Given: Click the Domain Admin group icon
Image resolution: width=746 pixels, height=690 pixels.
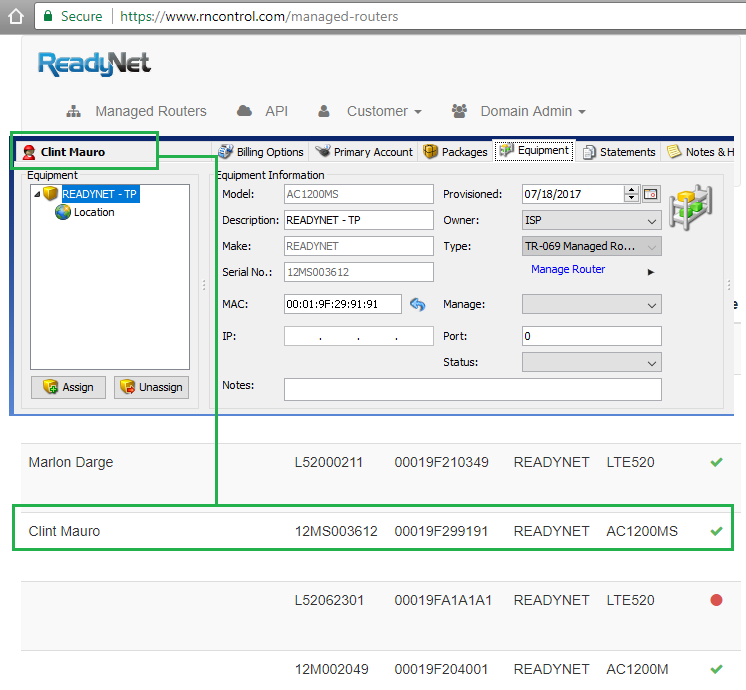Looking at the screenshot, I should coord(459,111).
